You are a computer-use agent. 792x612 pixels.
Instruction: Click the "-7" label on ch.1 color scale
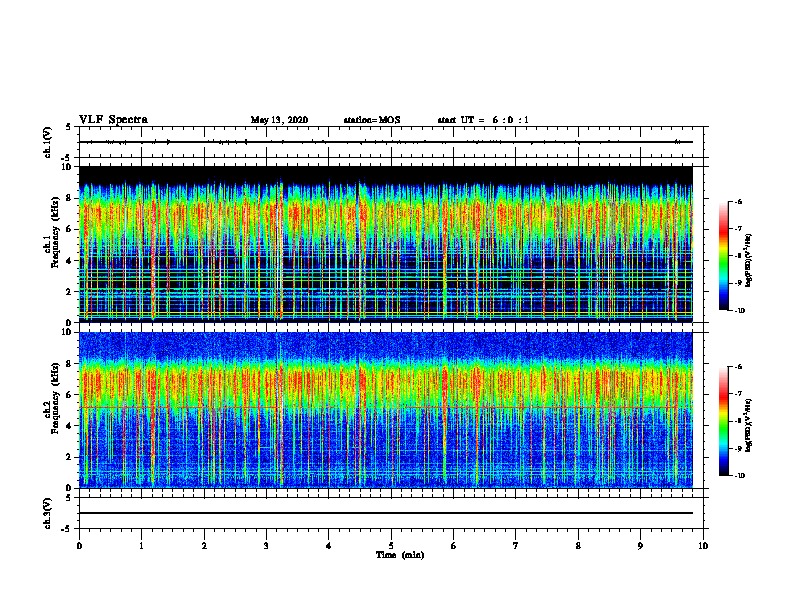coord(738,228)
